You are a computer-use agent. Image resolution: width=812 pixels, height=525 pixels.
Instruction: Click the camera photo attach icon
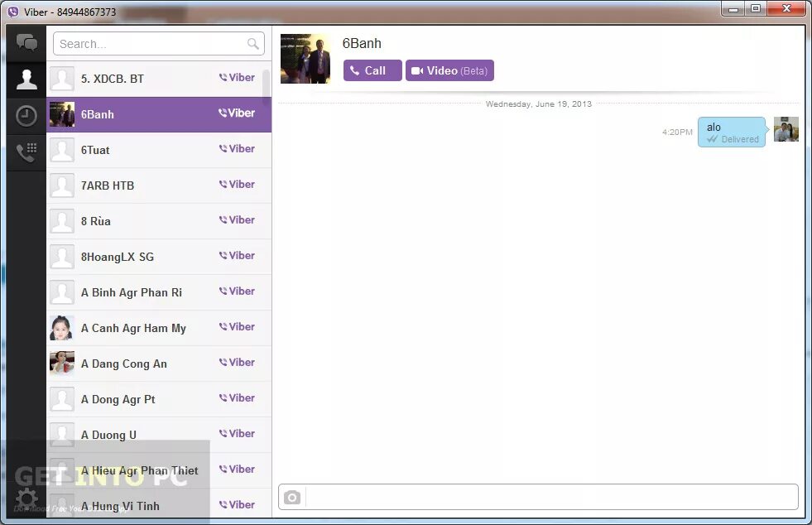292,497
